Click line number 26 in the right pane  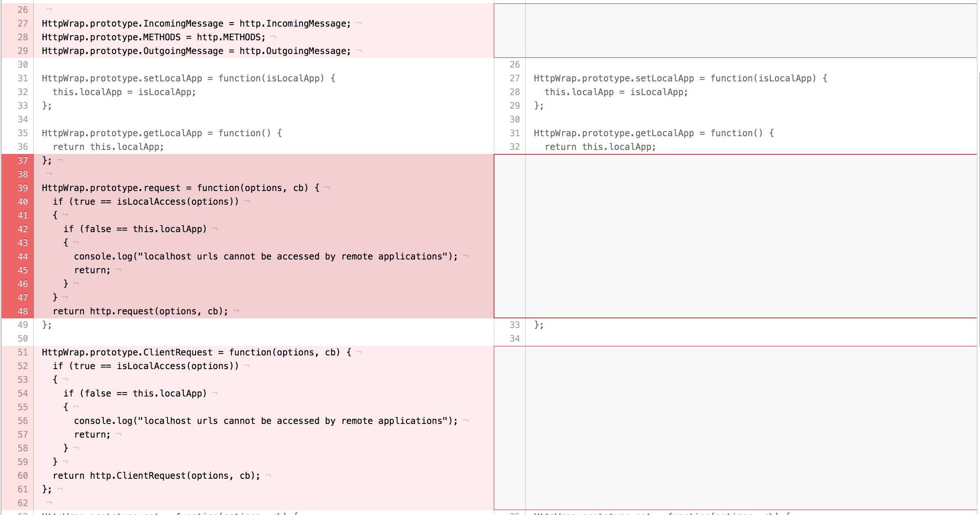(515, 64)
